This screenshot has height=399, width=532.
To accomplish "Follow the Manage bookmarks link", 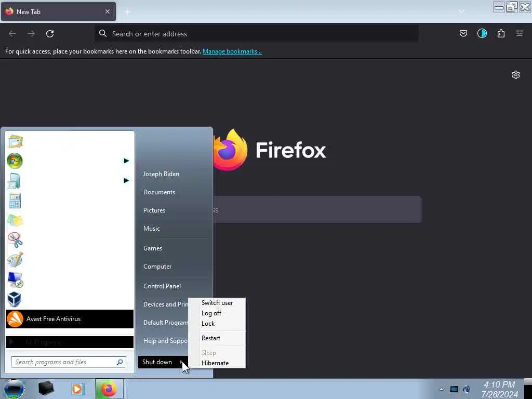I will [x=232, y=51].
